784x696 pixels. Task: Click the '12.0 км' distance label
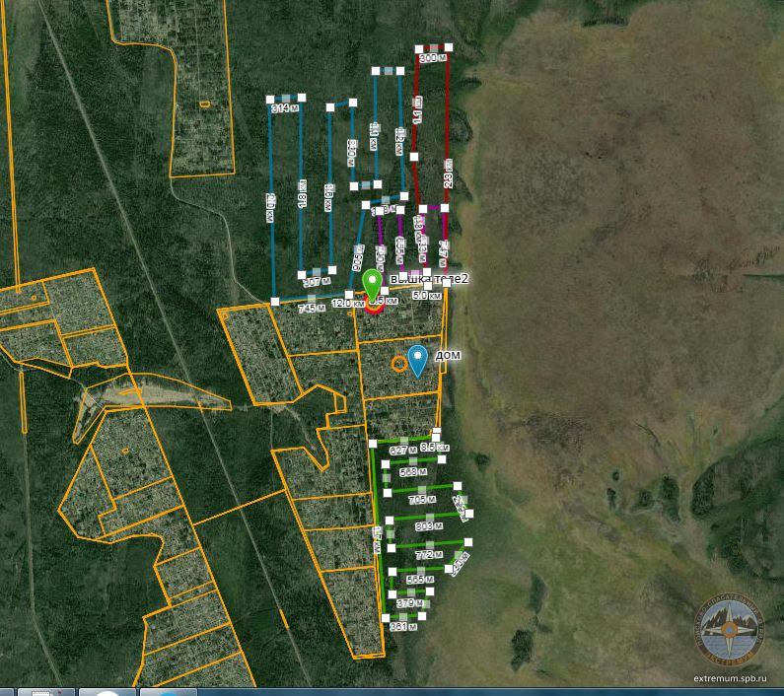(347, 303)
